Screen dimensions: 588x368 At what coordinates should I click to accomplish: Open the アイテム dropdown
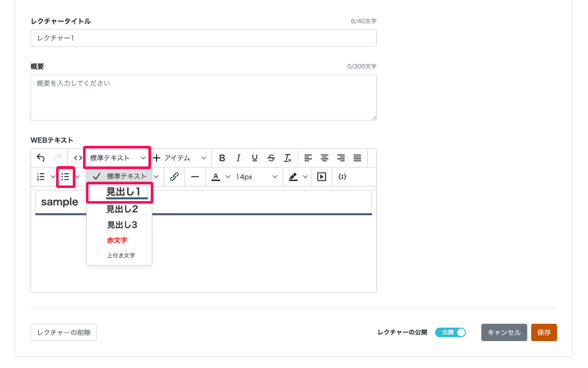pyautogui.click(x=179, y=158)
